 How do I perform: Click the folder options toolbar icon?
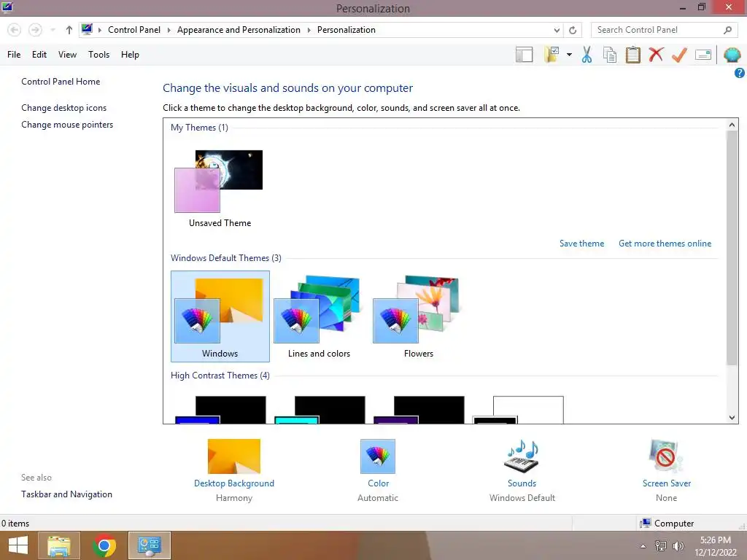click(x=551, y=54)
